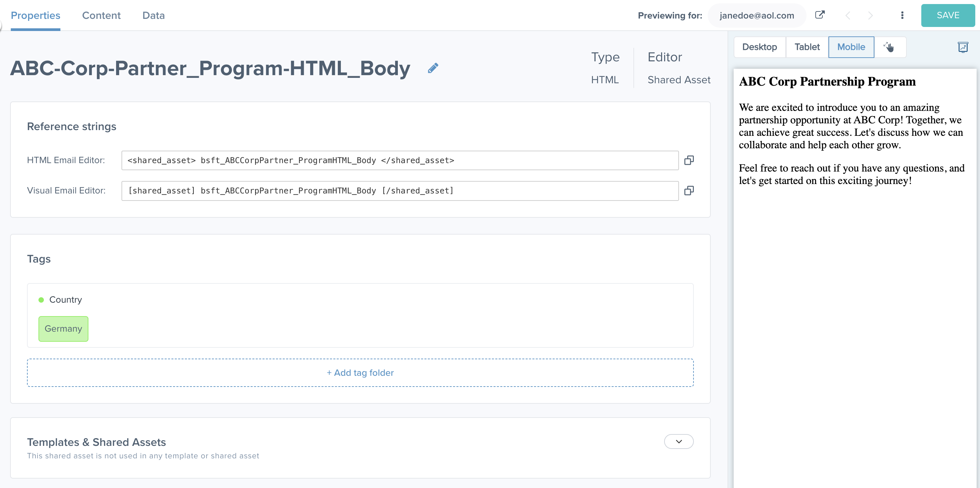The width and height of the screenshot is (980, 488).
Task: Open the three-dot overflow menu
Action: (x=902, y=15)
